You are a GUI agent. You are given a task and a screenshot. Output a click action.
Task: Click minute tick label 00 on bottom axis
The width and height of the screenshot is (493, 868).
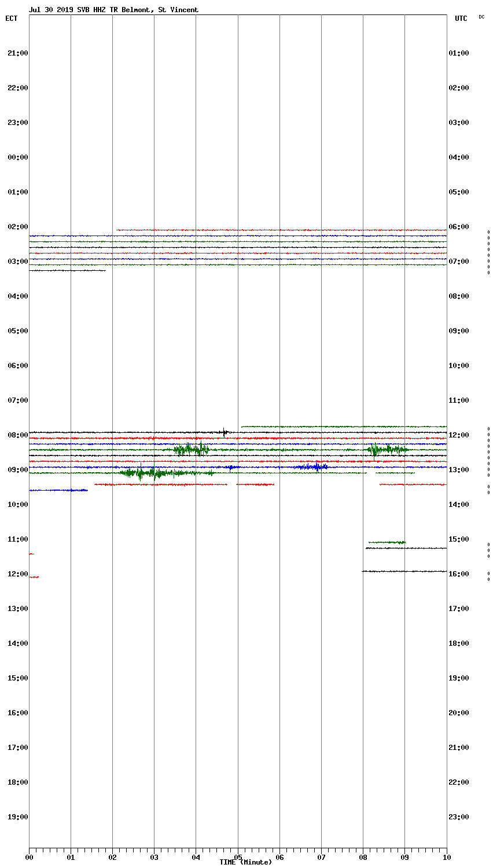pos(29,857)
